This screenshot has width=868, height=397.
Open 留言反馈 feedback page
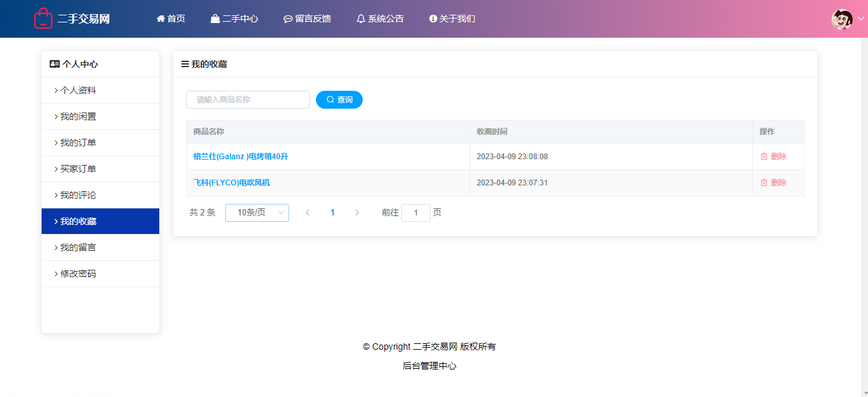(307, 19)
